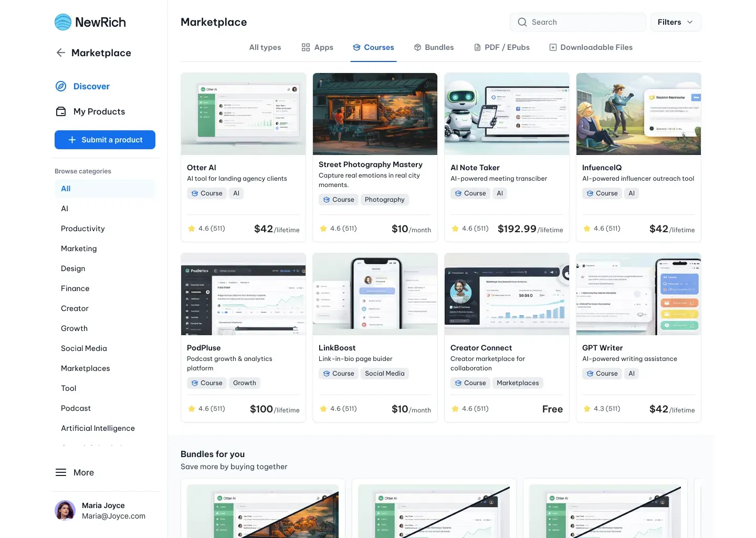Switch to the Downloadable Files tab

[x=591, y=47]
